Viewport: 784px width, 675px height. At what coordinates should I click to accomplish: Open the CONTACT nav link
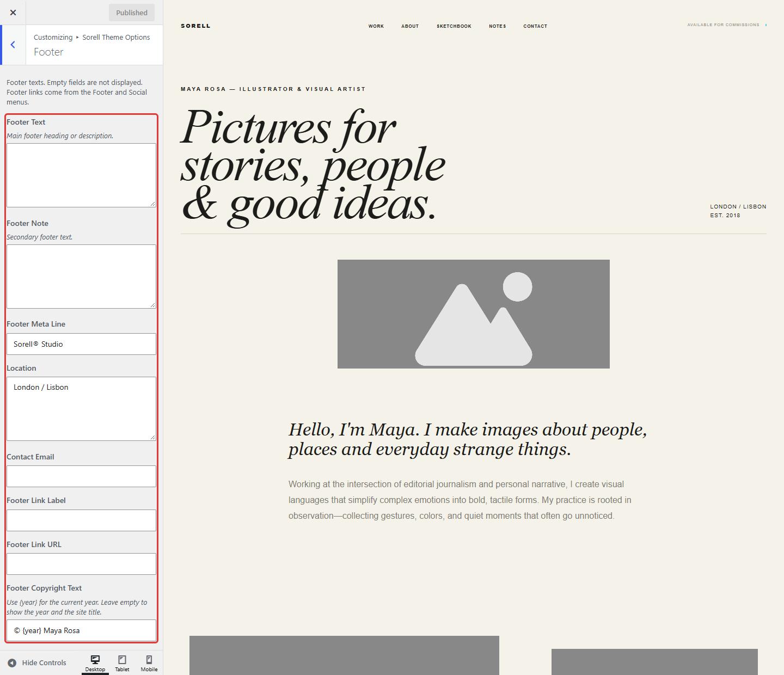coord(535,26)
